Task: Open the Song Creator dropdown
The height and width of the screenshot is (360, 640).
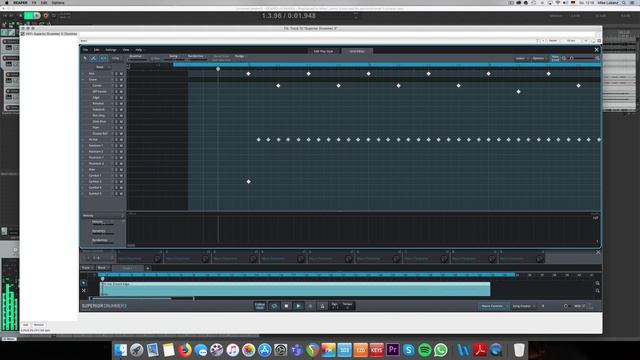Action: [524, 306]
